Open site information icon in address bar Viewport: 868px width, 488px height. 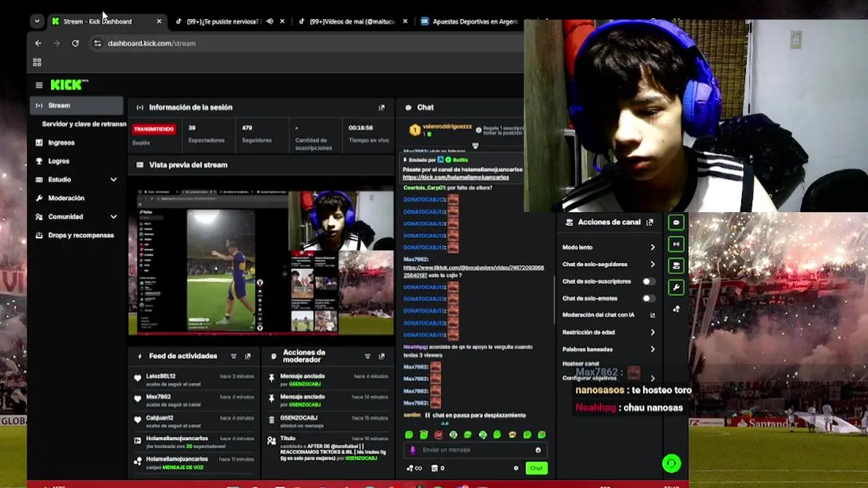[x=98, y=43]
